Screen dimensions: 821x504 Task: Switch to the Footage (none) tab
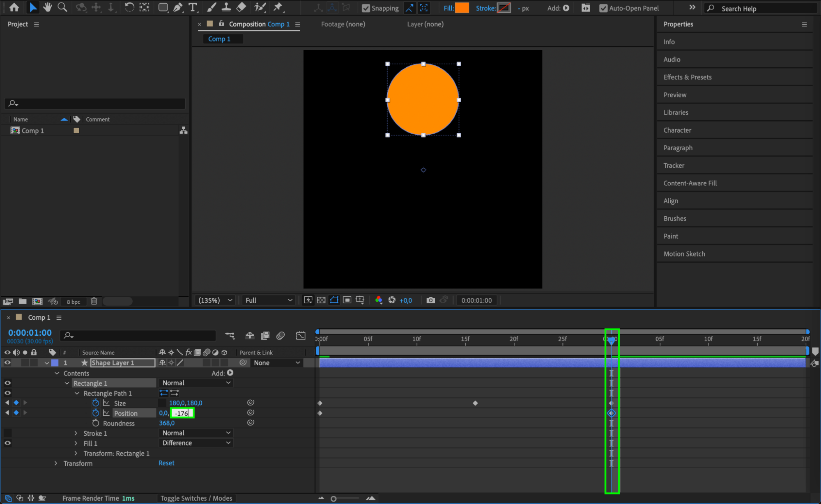click(x=343, y=24)
